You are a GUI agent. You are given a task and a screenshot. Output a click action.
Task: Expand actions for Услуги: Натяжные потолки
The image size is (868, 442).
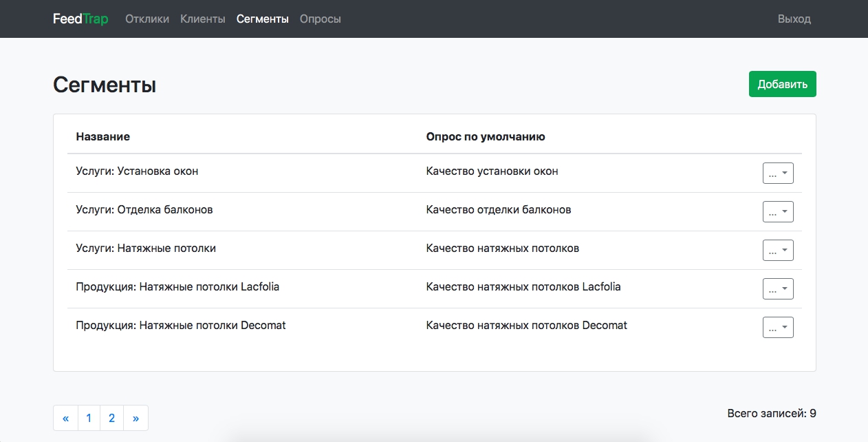click(x=778, y=251)
